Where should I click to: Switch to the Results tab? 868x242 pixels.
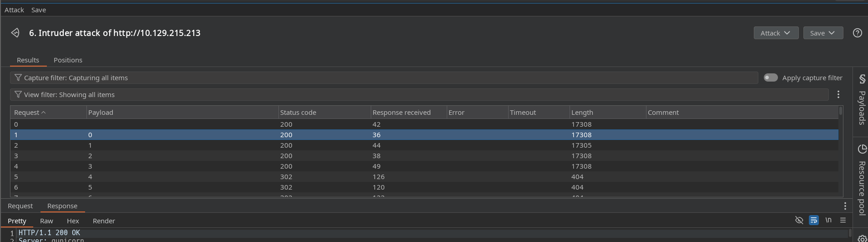pyautogui.click(x=28, y=60)
